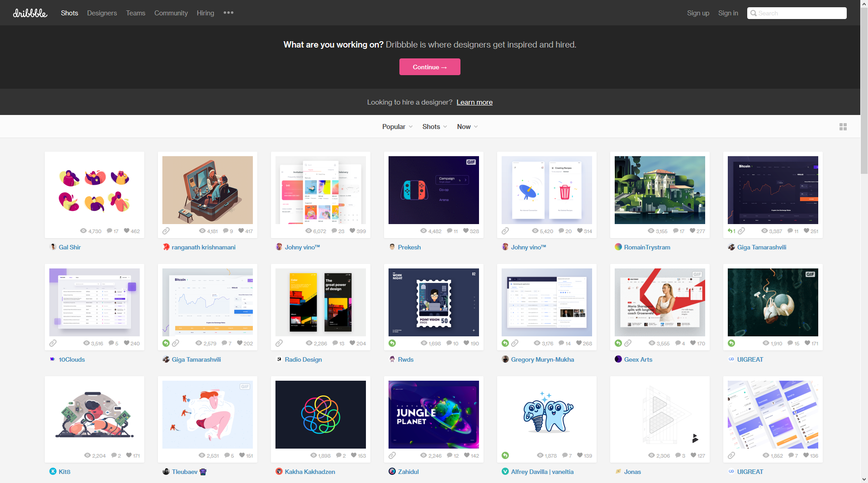This screenshot has width=868, height=483.
Task: Open the Nintendo Switch GIF shot thumbnail
Action: click(x=433, y=190)
